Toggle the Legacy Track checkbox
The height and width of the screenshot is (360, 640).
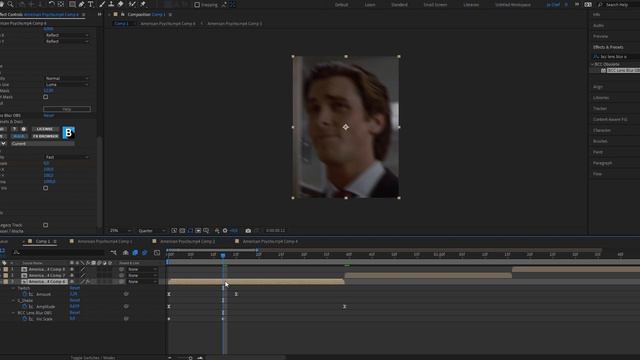click(46, 225)
